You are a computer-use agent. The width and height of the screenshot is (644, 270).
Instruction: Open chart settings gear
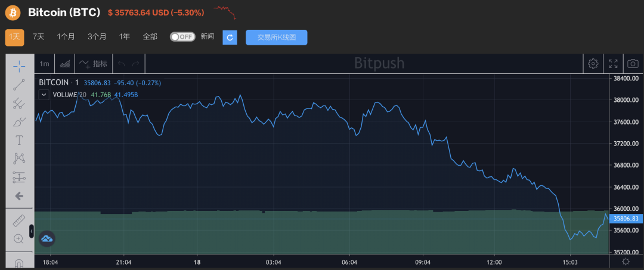click(x=593, y=64)
